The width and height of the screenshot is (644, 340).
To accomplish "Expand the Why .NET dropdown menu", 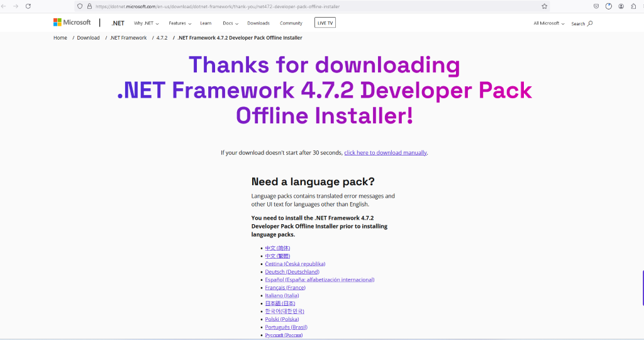I will [146, 23].
